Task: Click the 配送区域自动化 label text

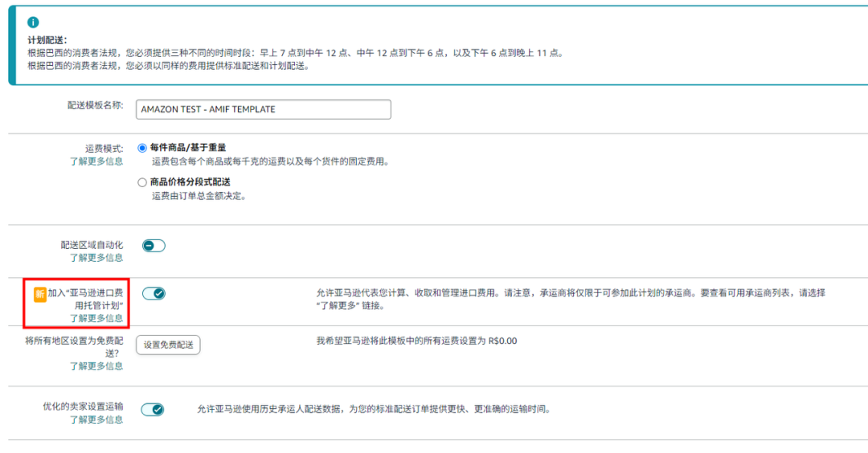Action: tap(92, 245)
